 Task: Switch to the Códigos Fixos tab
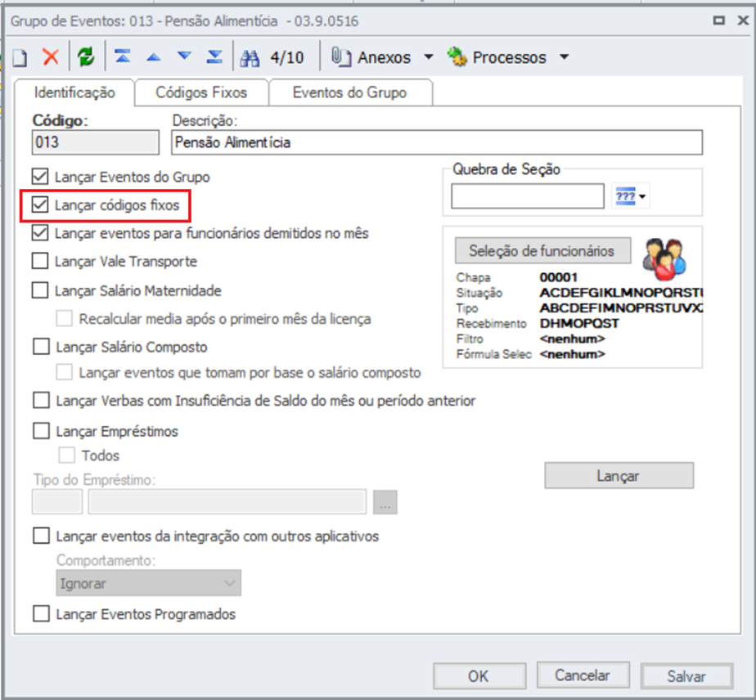coord(201,92)
